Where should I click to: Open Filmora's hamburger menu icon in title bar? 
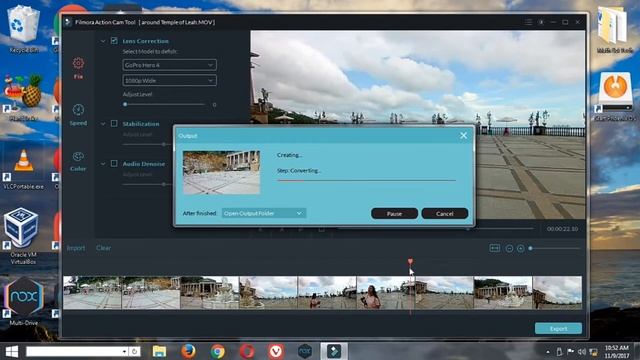pyautogui.click(x=528, y=22)
